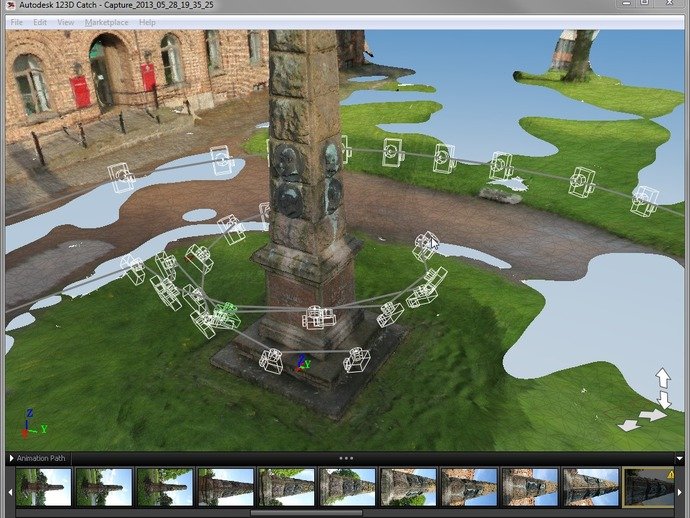Click the warning icon on last thumbnail
The height and width of the screenshot is (518, 690).
(671, 474)
